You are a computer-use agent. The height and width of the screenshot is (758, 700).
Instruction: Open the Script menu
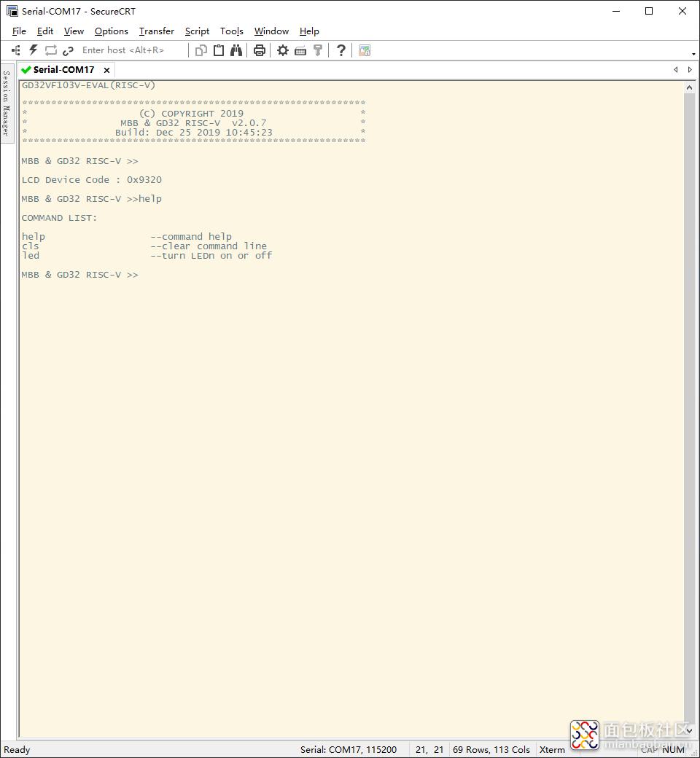point(197,31)
